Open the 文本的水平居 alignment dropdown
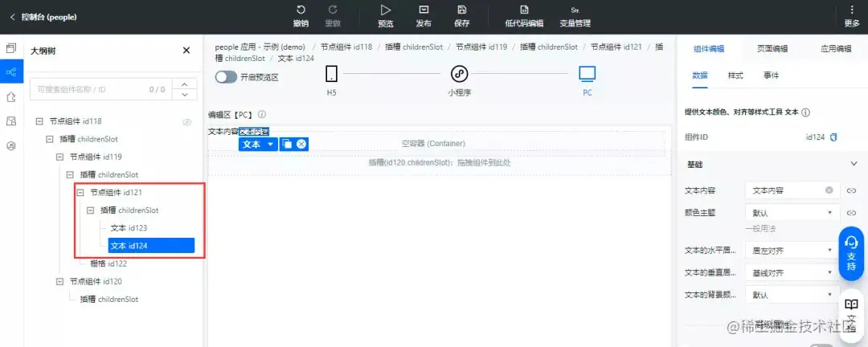The height and width of the screenshot is (347, 868). pos(792,250)
